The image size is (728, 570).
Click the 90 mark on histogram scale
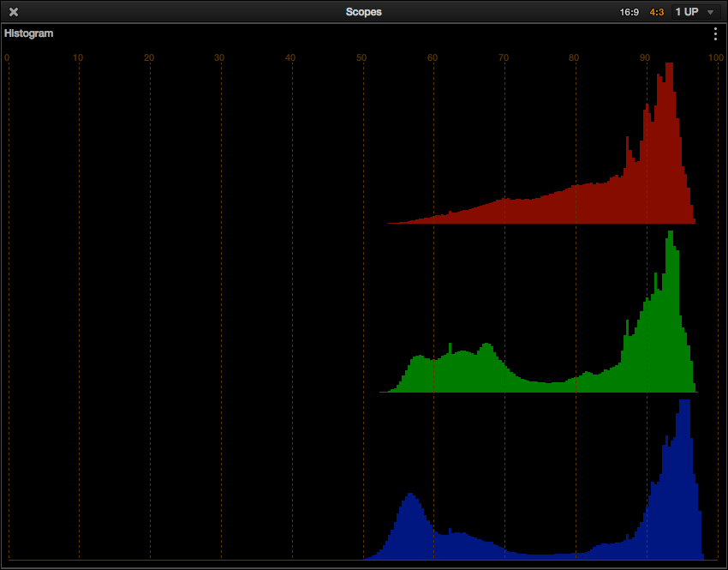pyautogui.click(x=645, y=58)
